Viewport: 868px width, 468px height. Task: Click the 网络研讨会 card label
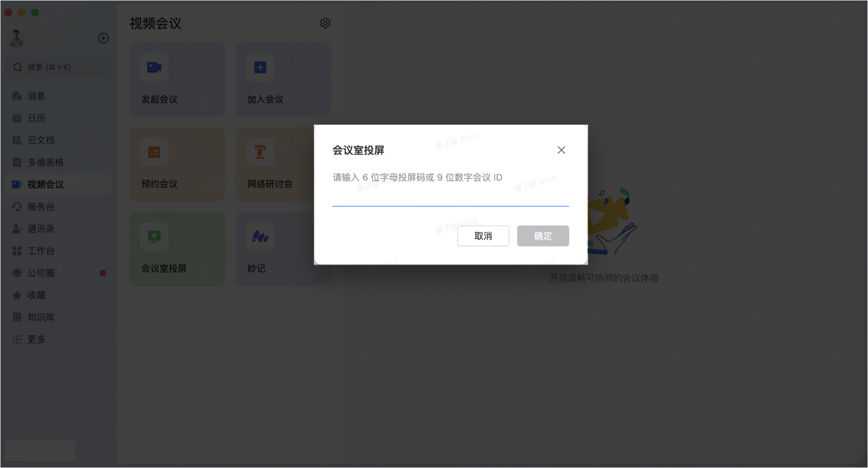(270, 184)
